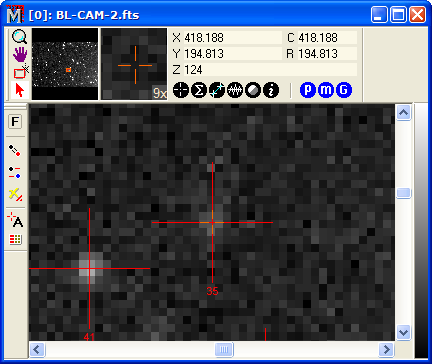Toggle the blue m button
Screen dimensions: 432x364
point(326,90)
